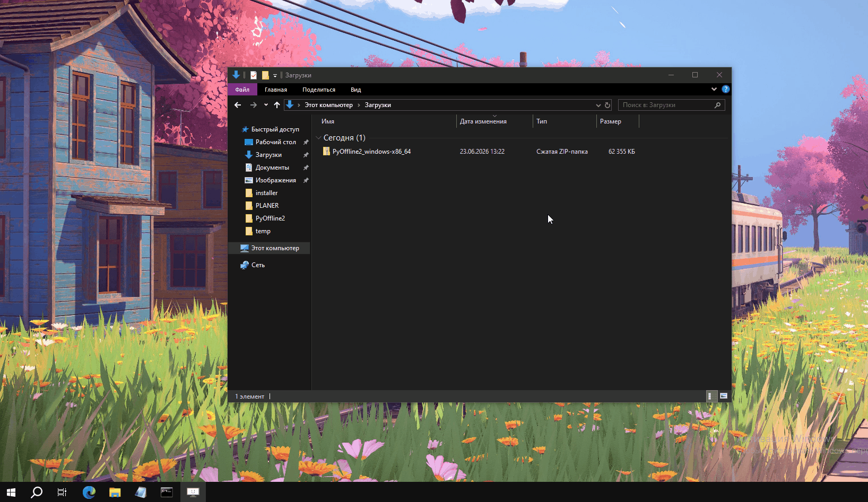Click the search magnifier icon
Image resolution: width=868 pixels, height=502 pixels.
pos(717,105)
